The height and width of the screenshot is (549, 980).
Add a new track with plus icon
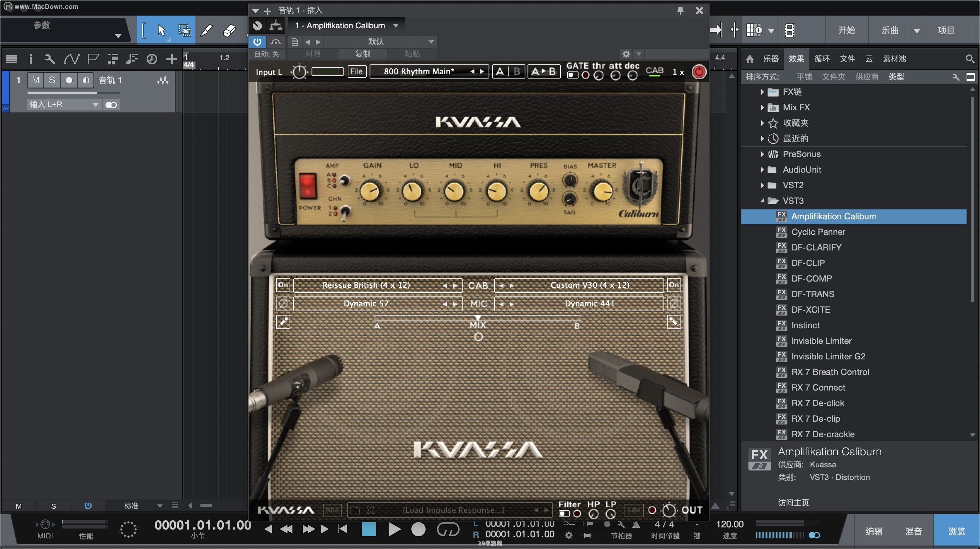(172, 59)
